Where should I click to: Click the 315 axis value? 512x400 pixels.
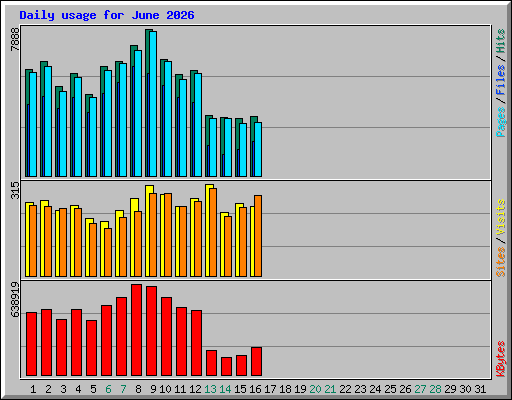click(x=15, y=190)
